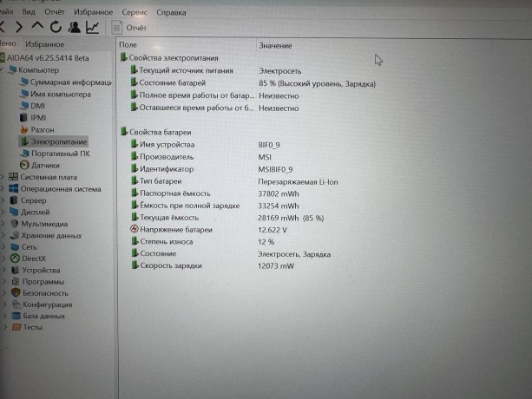This screenshot has height=399, width=532.
Task: Click the Сеть network icon
Action: pos(15,247)
